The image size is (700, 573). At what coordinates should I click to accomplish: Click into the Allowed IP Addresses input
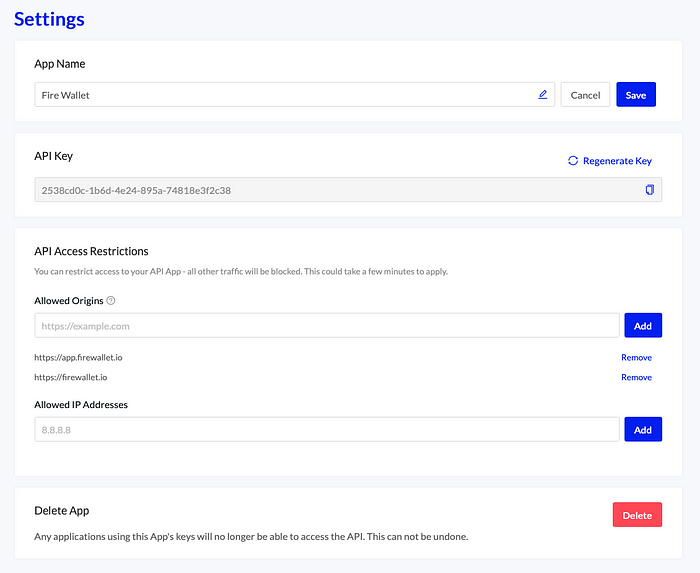(x=326, y=430)
